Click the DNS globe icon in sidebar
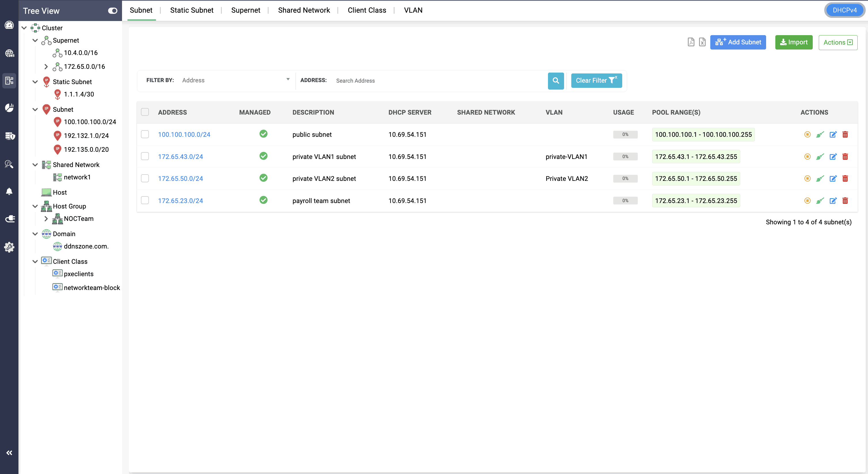The width and height of the screenshot is (868, 474). pos(9,53)
